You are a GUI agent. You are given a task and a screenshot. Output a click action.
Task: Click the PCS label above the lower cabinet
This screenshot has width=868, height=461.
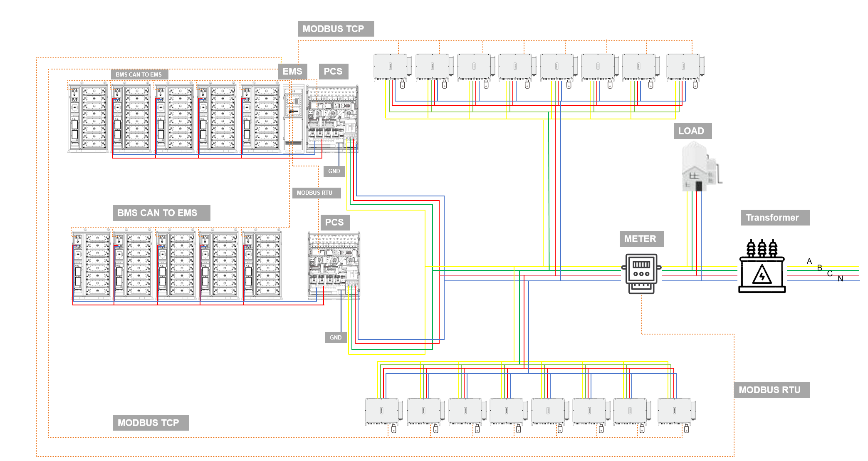click(335, 222)
